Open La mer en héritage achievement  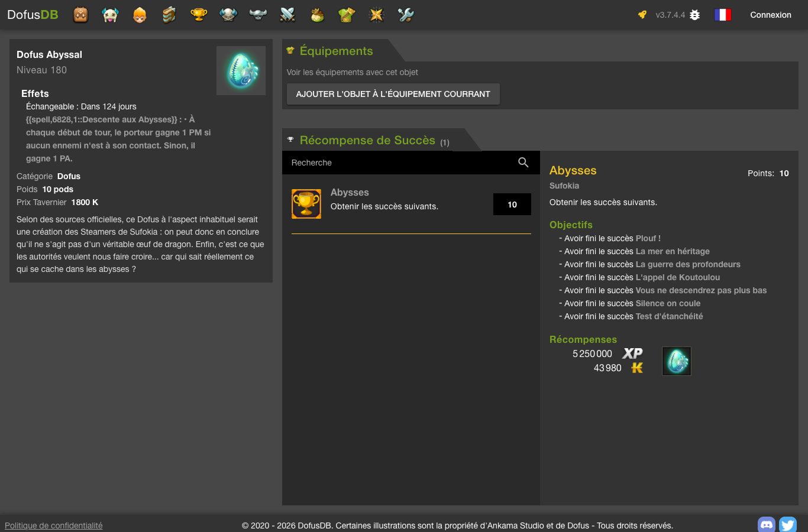tap(673, 251)
